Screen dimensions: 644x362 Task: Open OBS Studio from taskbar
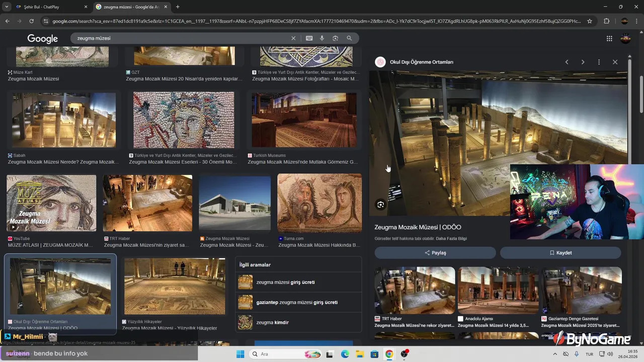click(x=404, y=354)
